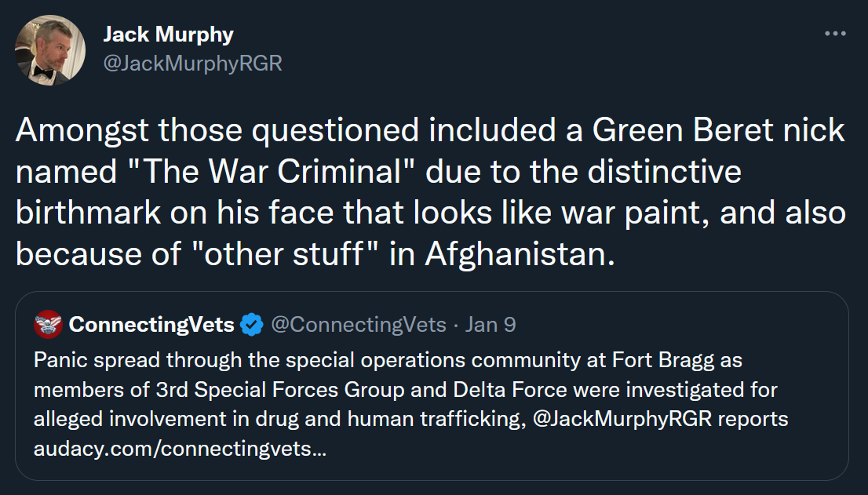The height and width of the screenshot is (495, 868).
Task: Open the audacy.com/connectingvets link
Action: click(x=180, y=450)
